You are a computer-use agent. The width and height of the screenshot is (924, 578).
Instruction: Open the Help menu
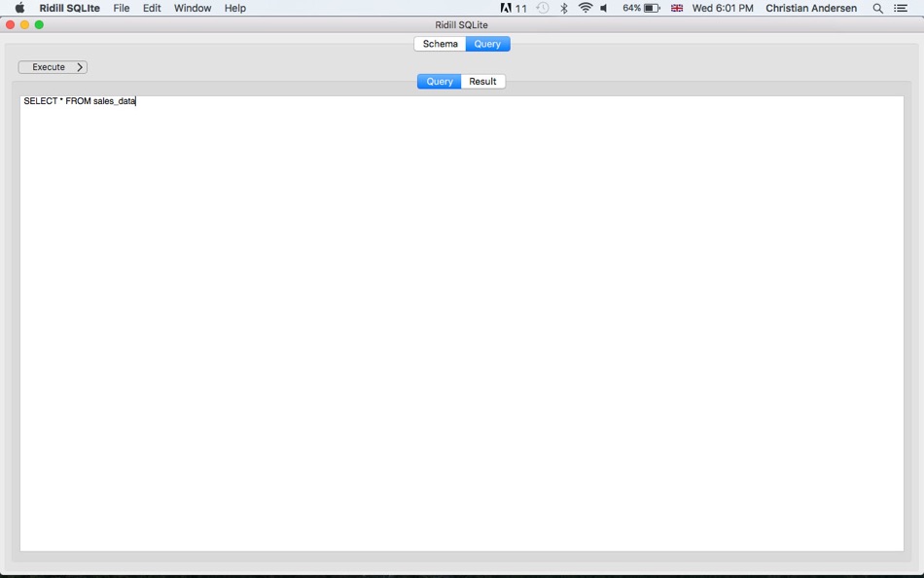[235, 8]
